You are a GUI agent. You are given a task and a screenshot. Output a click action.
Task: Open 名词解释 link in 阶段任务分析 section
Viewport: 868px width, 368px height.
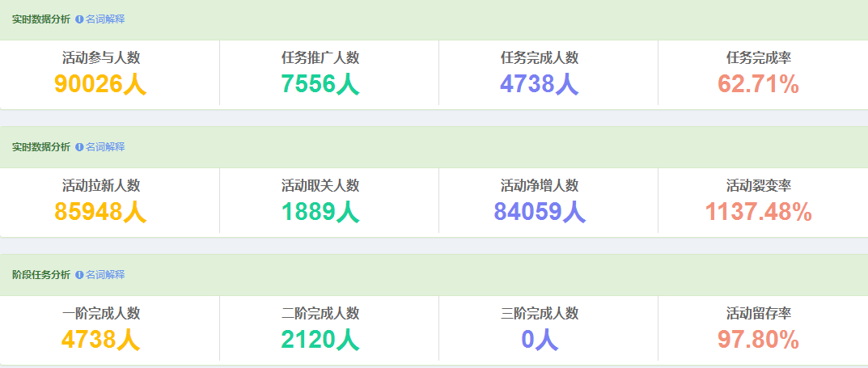(105, 275)
